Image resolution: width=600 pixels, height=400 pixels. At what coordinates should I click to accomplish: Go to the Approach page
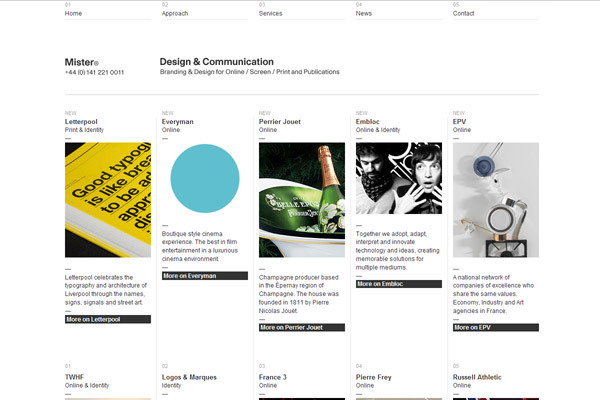tap(175, 13)
